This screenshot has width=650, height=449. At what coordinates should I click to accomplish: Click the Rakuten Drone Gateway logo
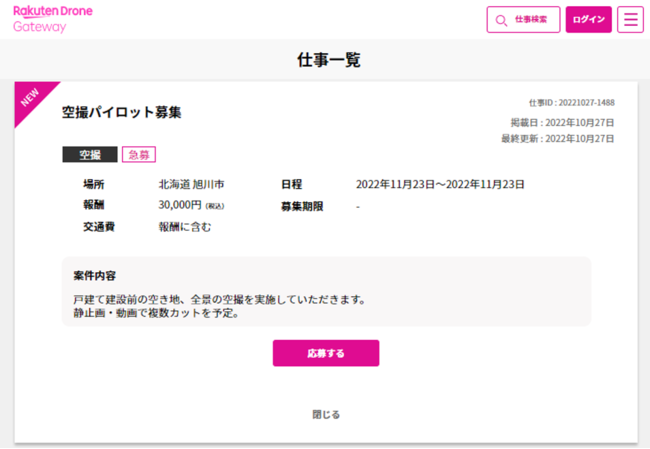click(53, 19)
